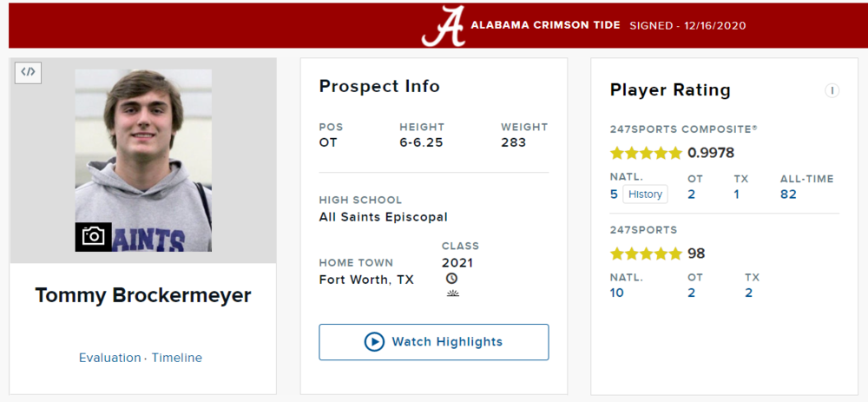868x402 pixels.
Task: Open composite OT position rank 2
Action: (692, 194)
